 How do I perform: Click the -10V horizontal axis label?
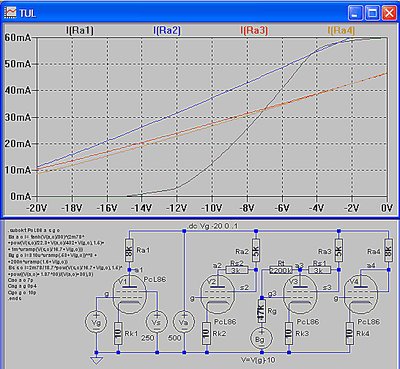[x=211, y=208]
